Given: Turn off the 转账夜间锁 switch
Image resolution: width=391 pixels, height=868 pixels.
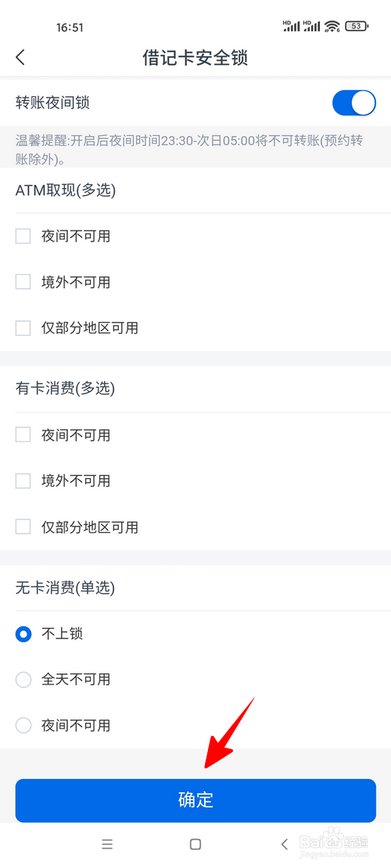Looking at the screenshot, I should 354,103.
